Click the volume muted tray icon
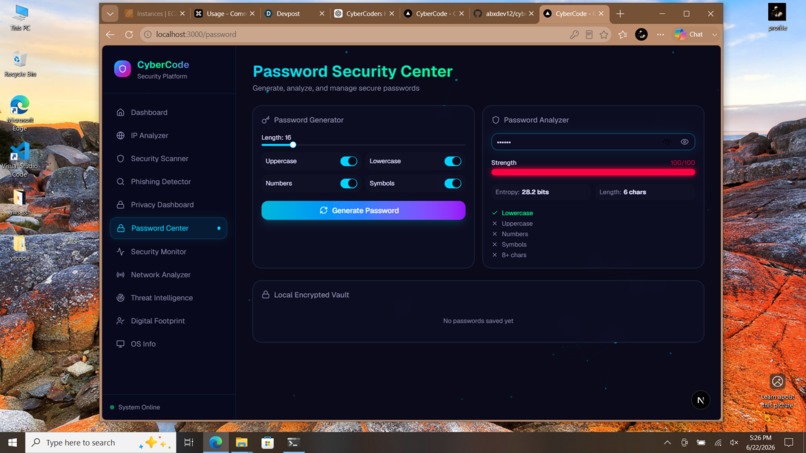The width and height of the screenshot is (806, 453). tap(734, 443)
